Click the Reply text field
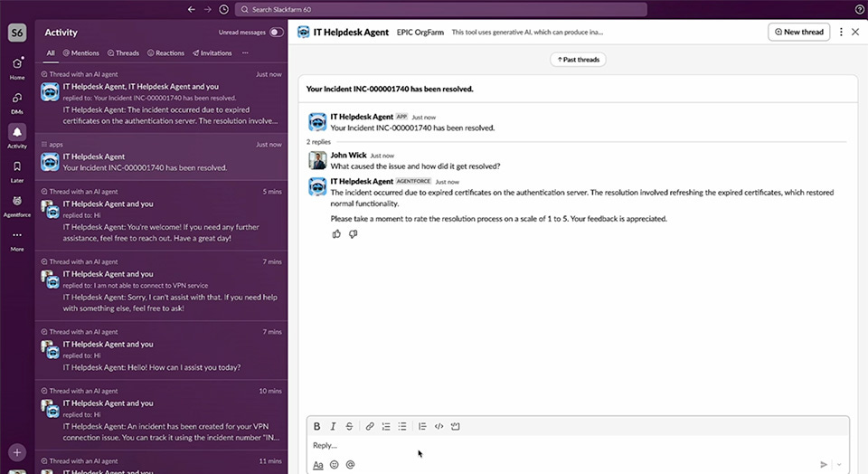Viewport: 868px width, 474px height. point(578,445)
